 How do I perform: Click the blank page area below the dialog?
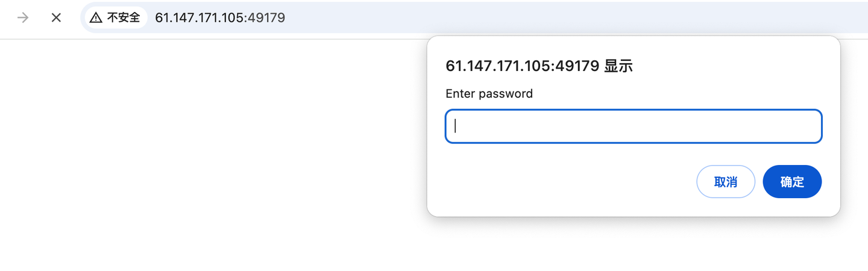pyautogui.click(x=633, y=247)
